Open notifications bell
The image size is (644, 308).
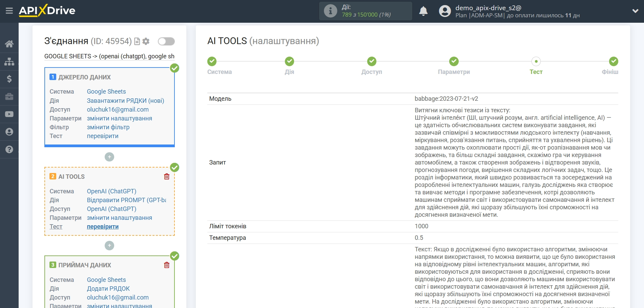[x=423, y=11]
